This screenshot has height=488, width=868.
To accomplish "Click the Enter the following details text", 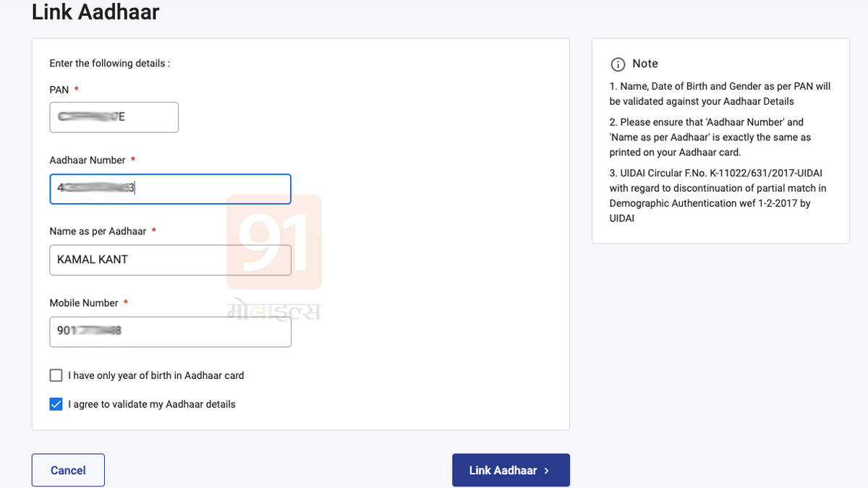I will (x=109, y=63).
